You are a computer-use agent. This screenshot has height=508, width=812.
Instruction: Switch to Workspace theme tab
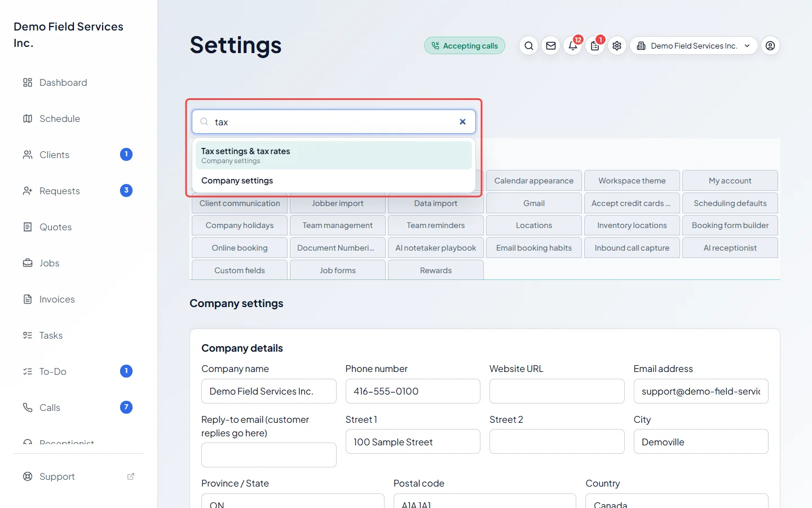pyautogui.click(x=632, y=181)
